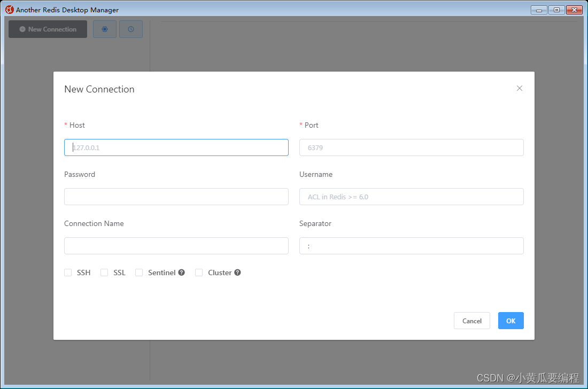Minimize the application window
This screenshot has height=389, width=588.
(x=539, y=10)
